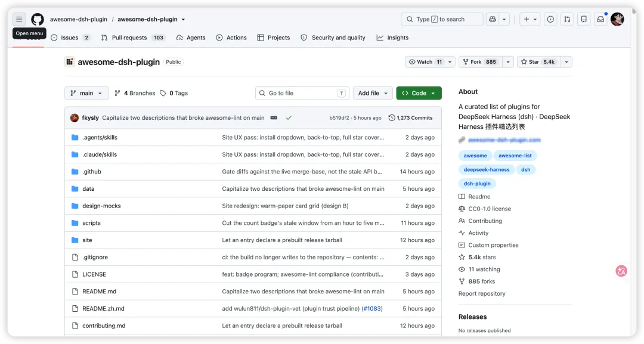Image resolution: width=644 pixels, height=344 pixels.
Task: Click the Readme book icon in About
Action: point(462,197)
